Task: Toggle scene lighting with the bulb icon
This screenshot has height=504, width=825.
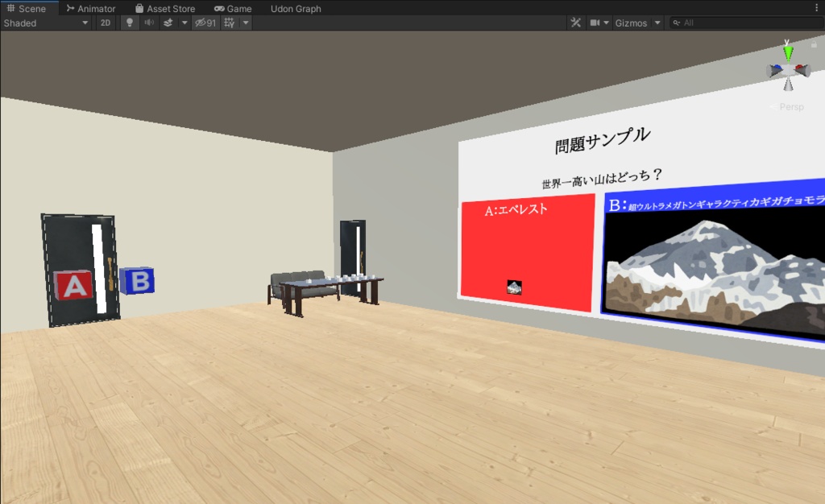Action: tap(130, 23)
